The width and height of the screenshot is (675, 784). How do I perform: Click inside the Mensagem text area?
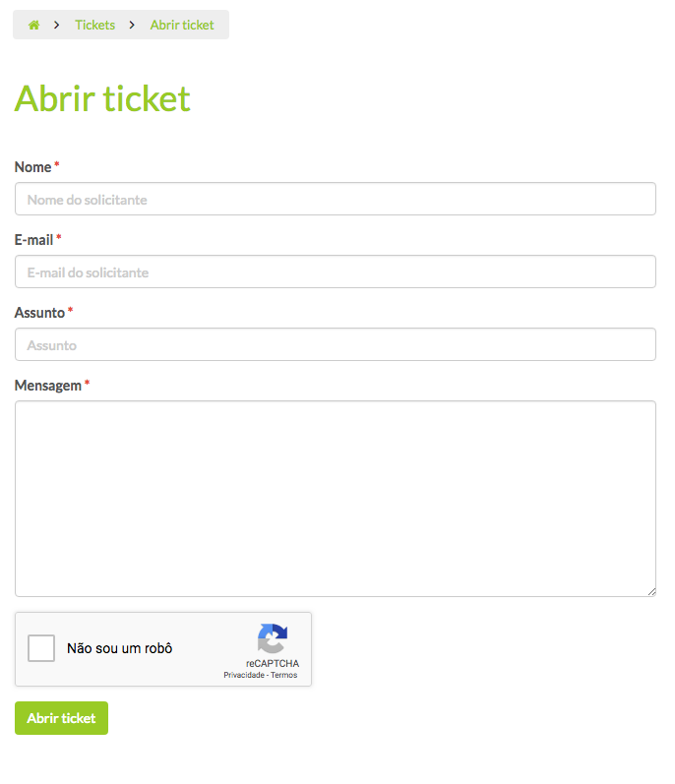pos(335,499)
